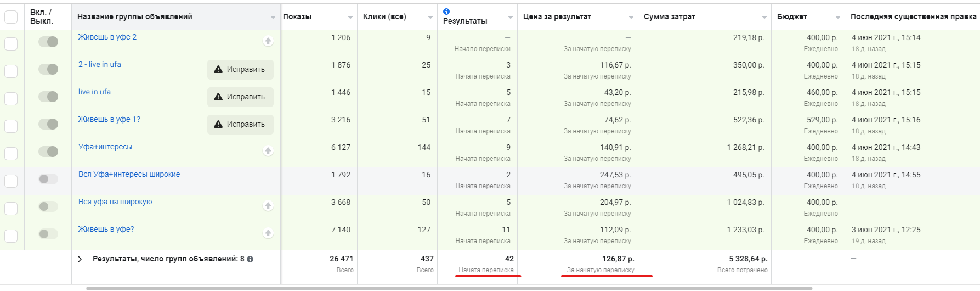Open the Результаты column dropdown arrow

point(511,18)
